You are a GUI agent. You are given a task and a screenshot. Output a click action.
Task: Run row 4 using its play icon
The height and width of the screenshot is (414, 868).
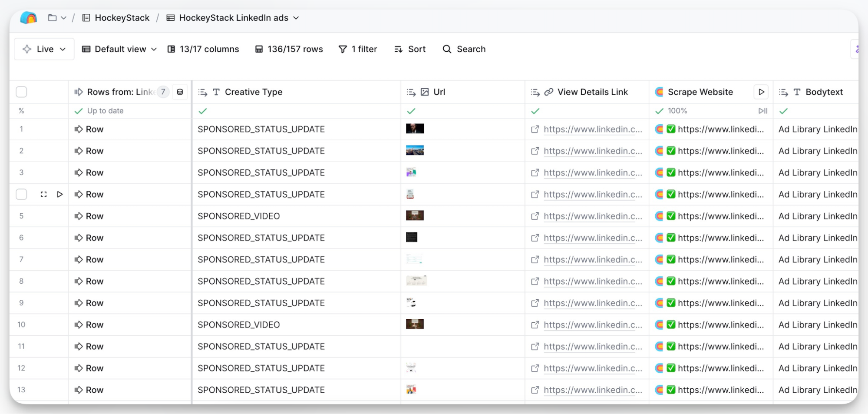pos(59,194)
